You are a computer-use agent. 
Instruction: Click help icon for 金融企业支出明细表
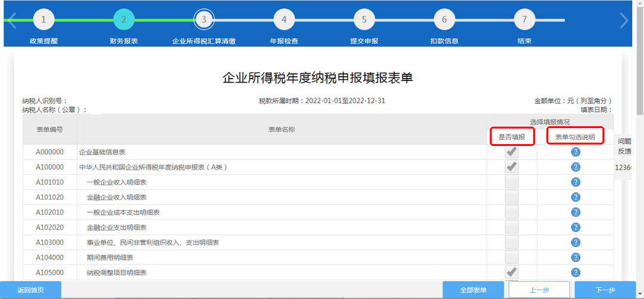575,228
